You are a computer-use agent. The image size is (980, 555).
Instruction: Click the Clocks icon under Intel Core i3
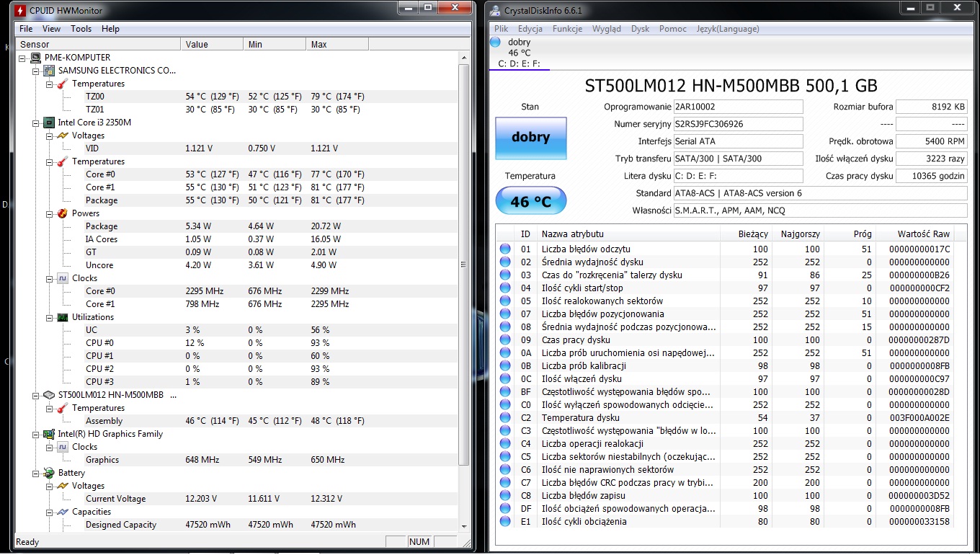pyautogui.click(x=63, y=278)
